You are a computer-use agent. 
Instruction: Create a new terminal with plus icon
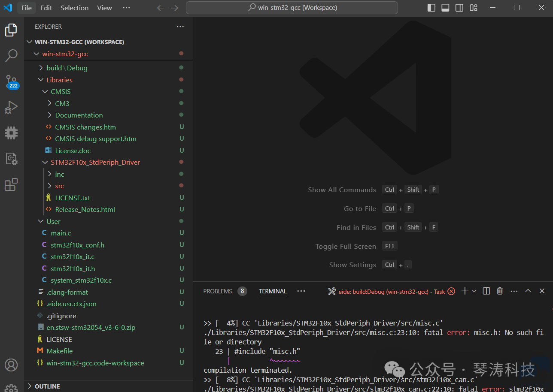click(465, 291)
